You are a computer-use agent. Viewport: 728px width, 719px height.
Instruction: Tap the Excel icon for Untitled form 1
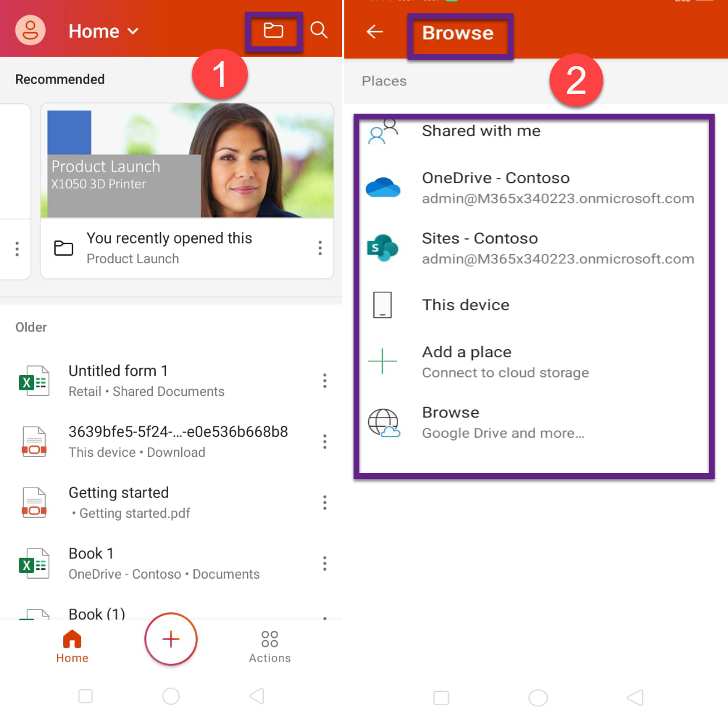click(34, 381)
